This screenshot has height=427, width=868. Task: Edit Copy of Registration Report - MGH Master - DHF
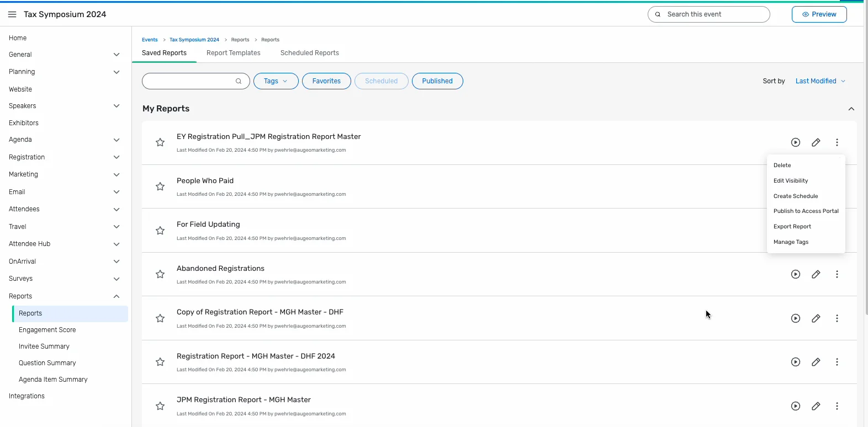pos(816,318)
